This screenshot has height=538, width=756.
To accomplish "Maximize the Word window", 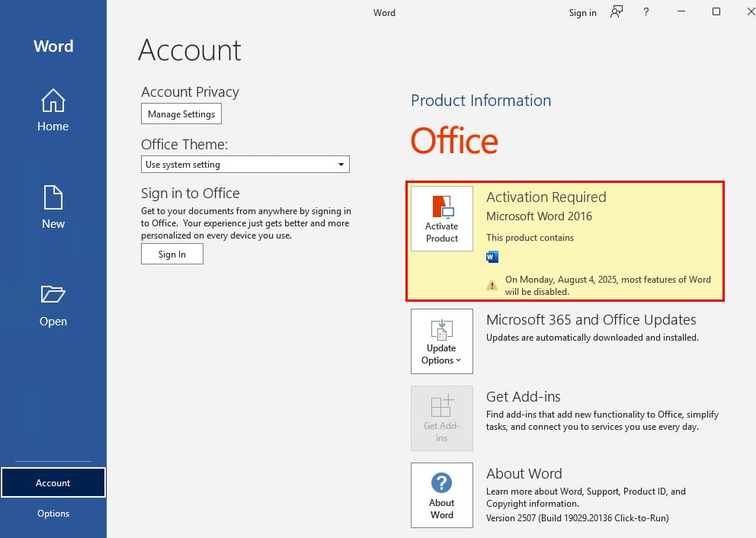I will [716, 11].
